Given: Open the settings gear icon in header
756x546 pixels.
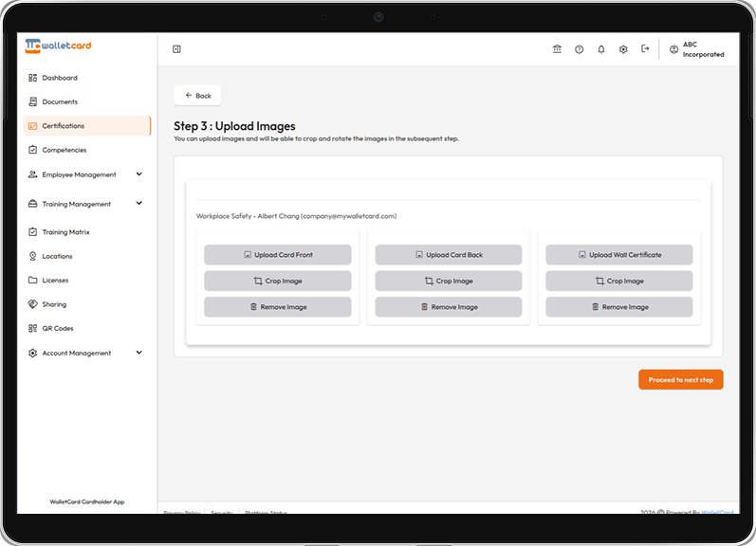Looking at the screenshot, I should (x=623, y=49).
